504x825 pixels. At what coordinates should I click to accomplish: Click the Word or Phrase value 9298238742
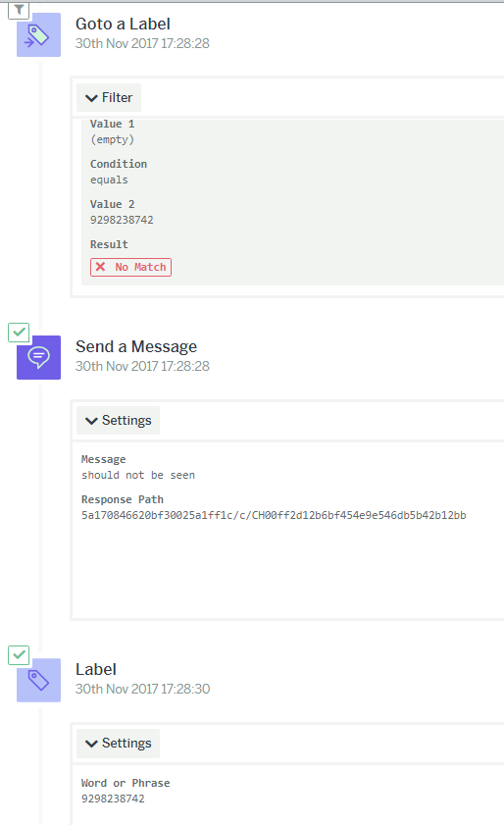(x=113, y=799)
